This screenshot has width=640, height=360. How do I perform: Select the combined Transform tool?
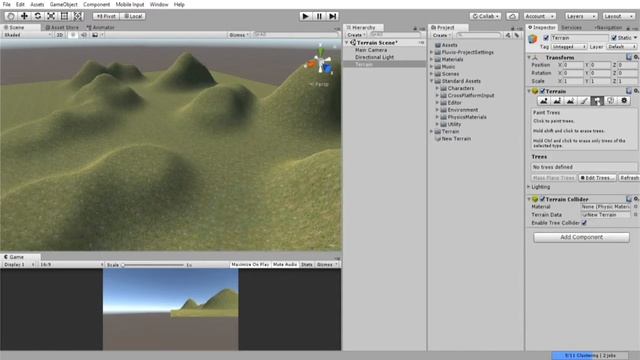pos(78,16)
